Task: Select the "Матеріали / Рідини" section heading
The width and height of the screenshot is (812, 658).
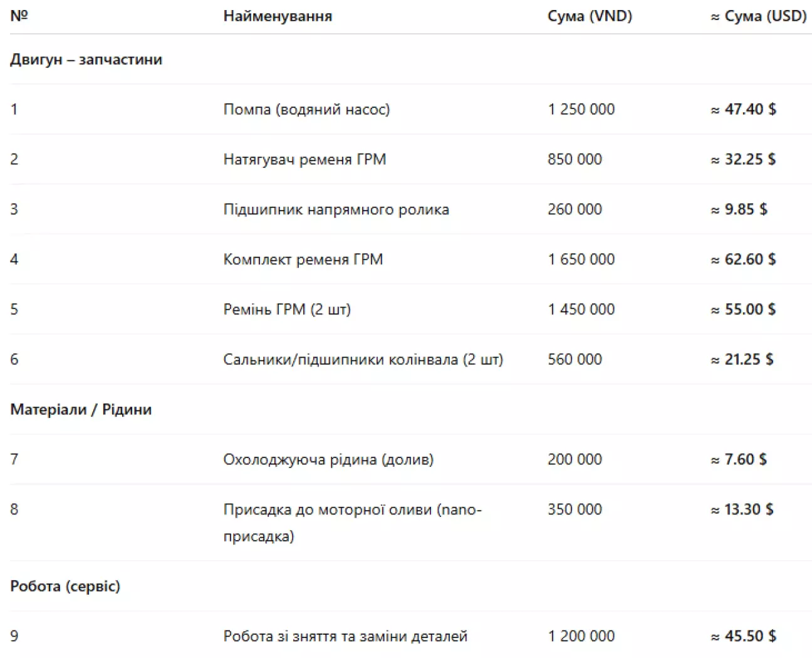Action: (x=81, y=410)
